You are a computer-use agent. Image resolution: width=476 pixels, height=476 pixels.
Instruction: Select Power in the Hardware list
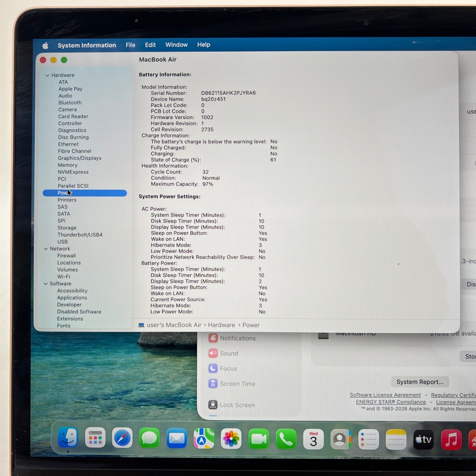[85, 193]
